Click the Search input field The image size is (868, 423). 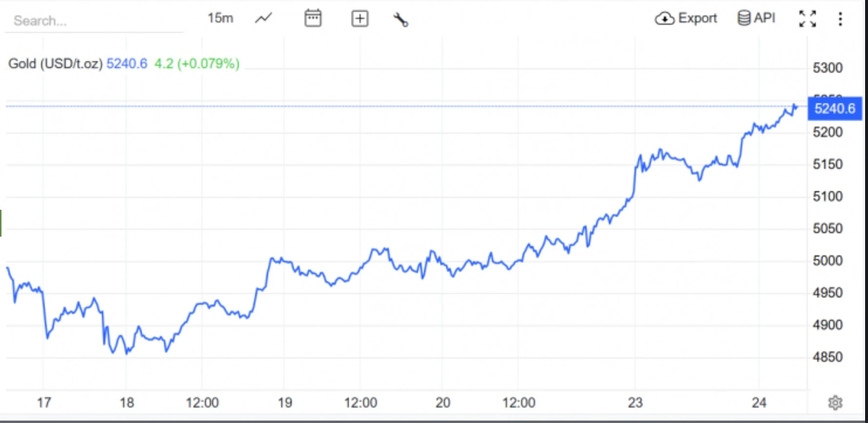point(93,20)
